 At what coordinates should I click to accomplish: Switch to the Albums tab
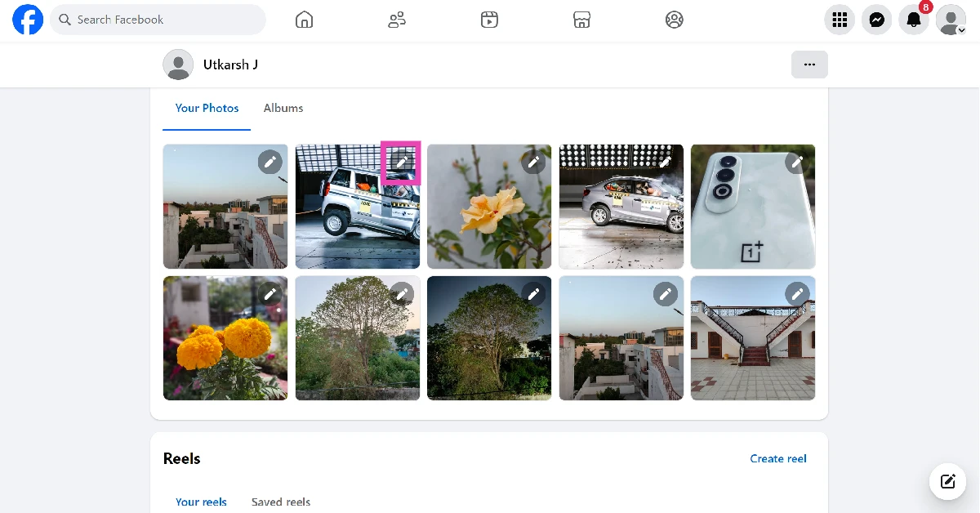click(283, 108)
